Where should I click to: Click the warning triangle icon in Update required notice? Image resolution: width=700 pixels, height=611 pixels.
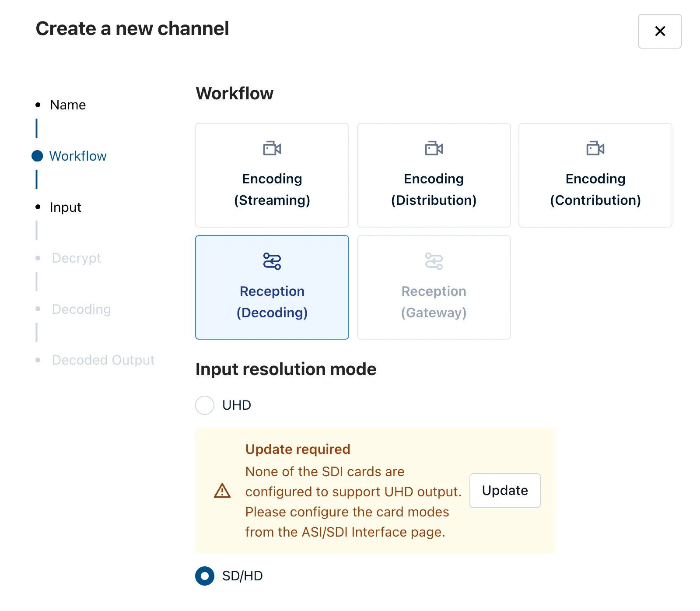click(222, 491)
